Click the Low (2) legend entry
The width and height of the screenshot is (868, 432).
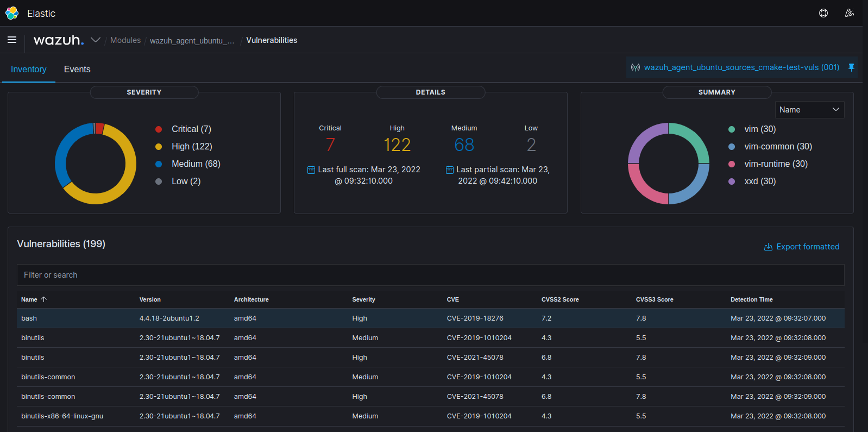(x=186, y=181)
